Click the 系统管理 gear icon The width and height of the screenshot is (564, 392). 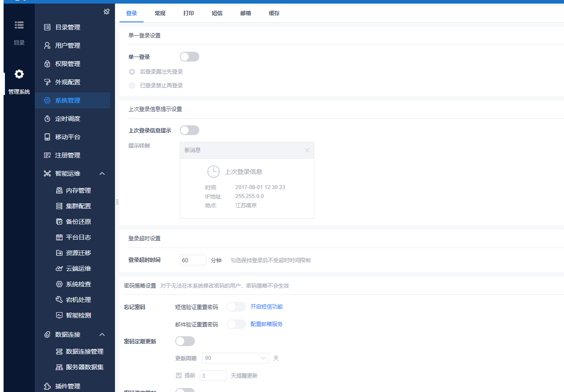[47, 100]
